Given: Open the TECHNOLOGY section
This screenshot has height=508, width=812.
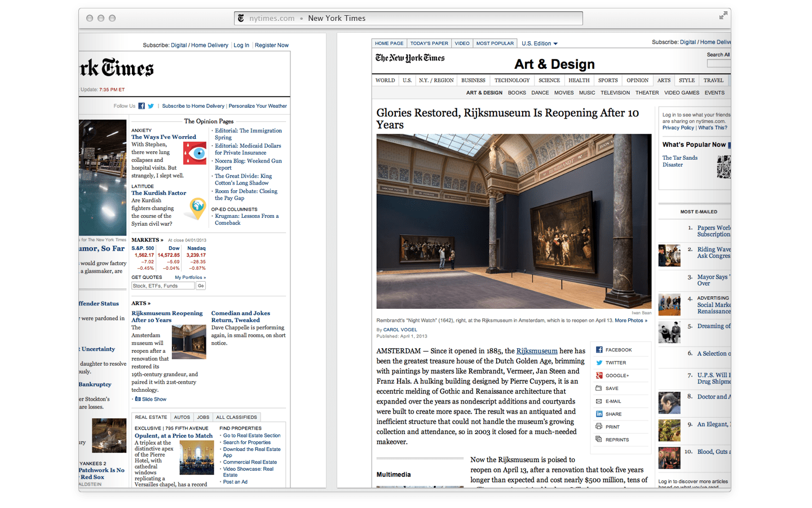Looking at the screenshot, I should click(512, 80).
